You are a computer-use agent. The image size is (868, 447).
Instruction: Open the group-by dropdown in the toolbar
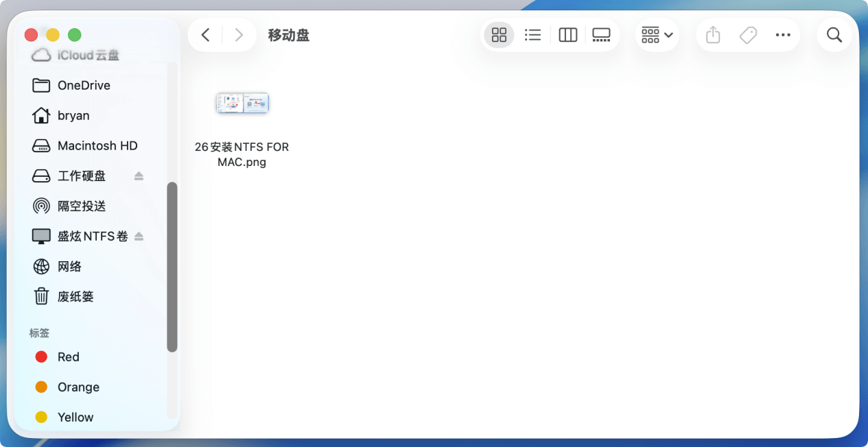pyautogui.click(x=656, y=34)
